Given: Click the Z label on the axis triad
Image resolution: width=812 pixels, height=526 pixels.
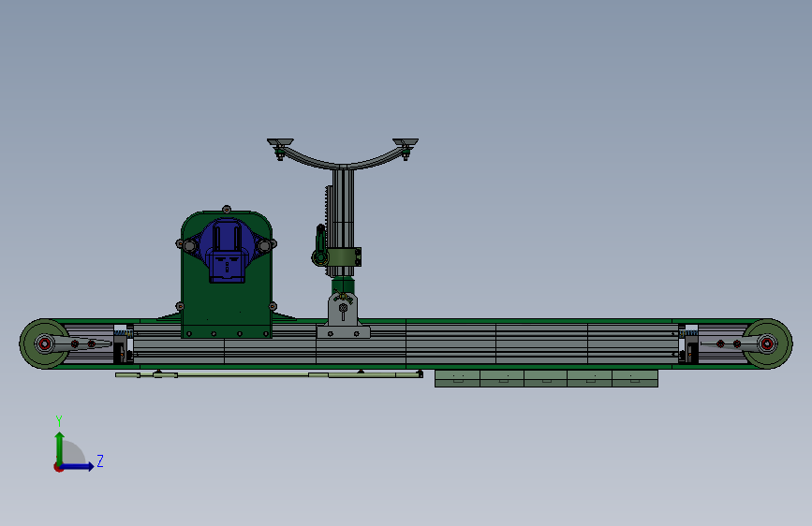Looking at the screenshot, I should (100, 460).
